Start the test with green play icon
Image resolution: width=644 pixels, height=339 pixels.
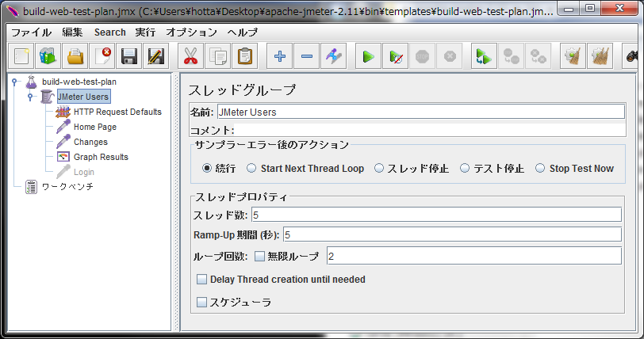point(369,56)
